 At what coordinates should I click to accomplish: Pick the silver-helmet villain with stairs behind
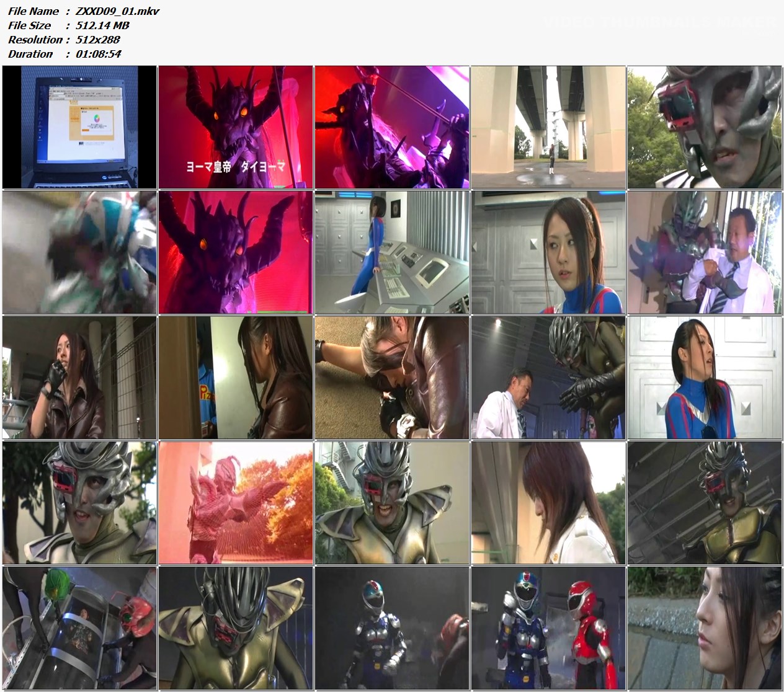pyautogui.click(x=392, y=503)
